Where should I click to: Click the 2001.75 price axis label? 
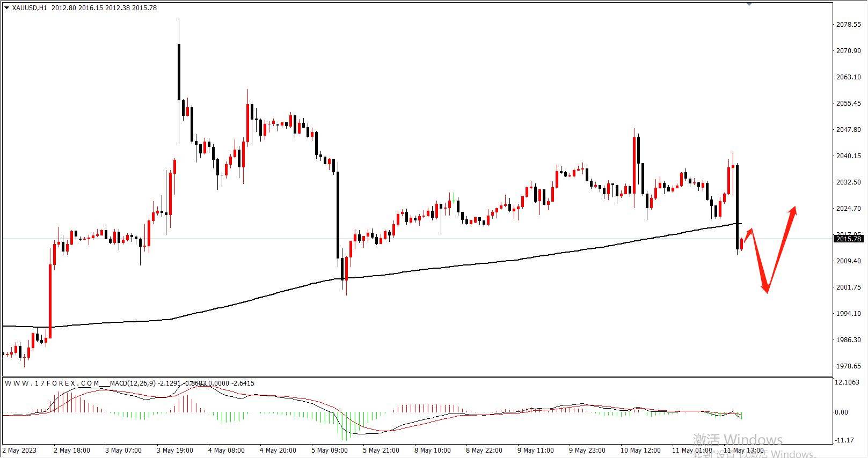pyautogui.click(x=848, y=287)
